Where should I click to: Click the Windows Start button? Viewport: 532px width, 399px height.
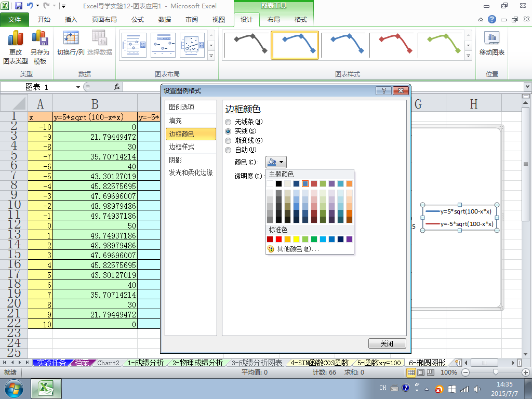(x=14, y=389)
